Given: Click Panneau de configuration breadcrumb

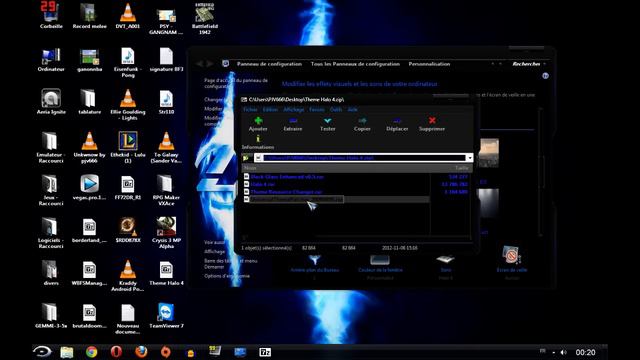Looking at the screenshot, I should tap(269, 64).
